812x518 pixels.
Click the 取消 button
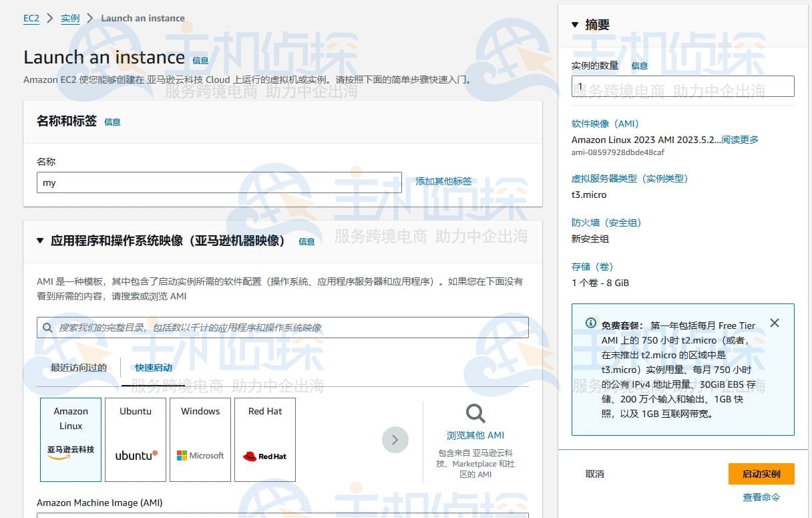click(x=594, y=474)
